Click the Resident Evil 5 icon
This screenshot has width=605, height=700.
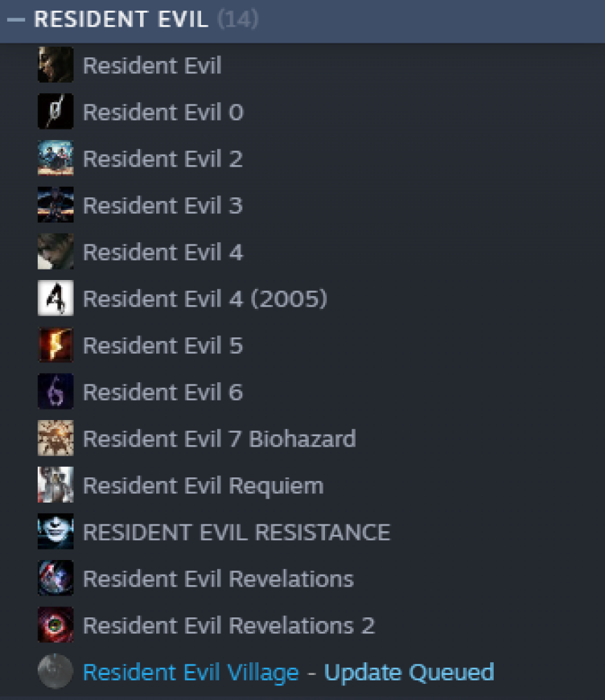tap(55, 345)
